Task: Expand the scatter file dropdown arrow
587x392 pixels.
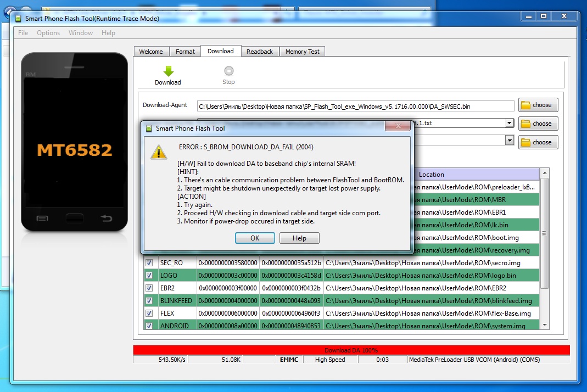Action: point(509,123)
